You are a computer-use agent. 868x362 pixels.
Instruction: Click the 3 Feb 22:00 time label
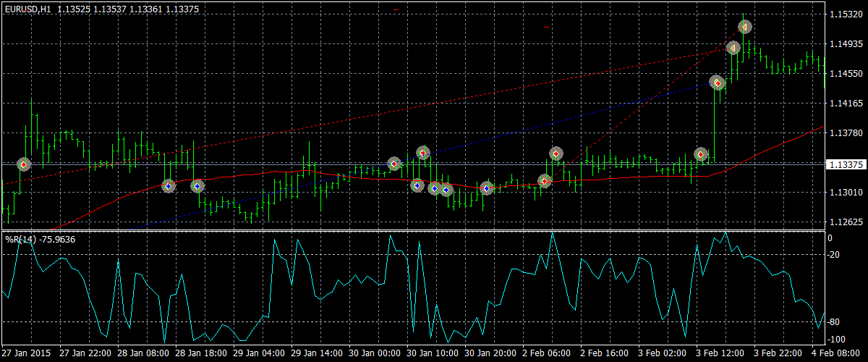(x=778, y=353)
